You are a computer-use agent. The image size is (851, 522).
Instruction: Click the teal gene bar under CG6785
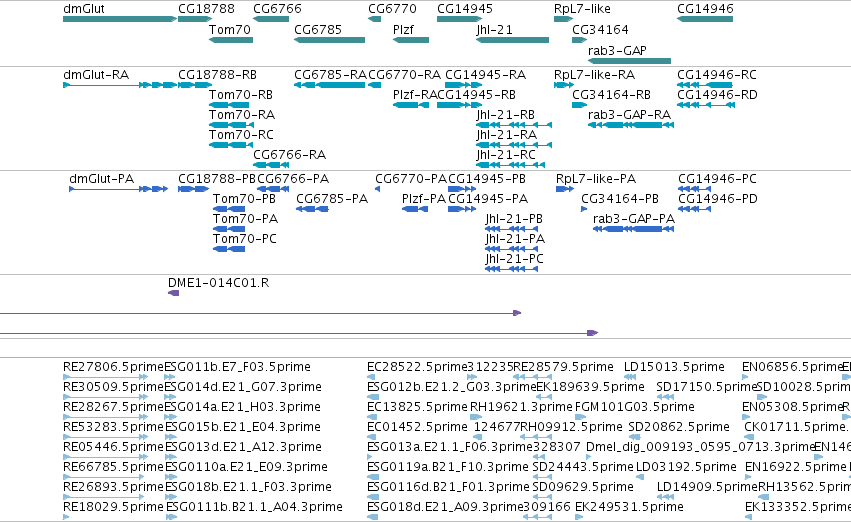click(x=329, y=40)
